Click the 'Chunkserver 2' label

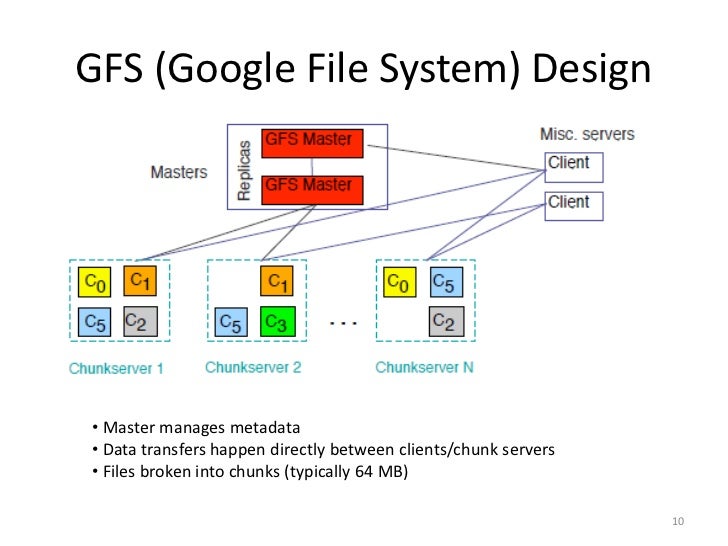coord(253,367)
